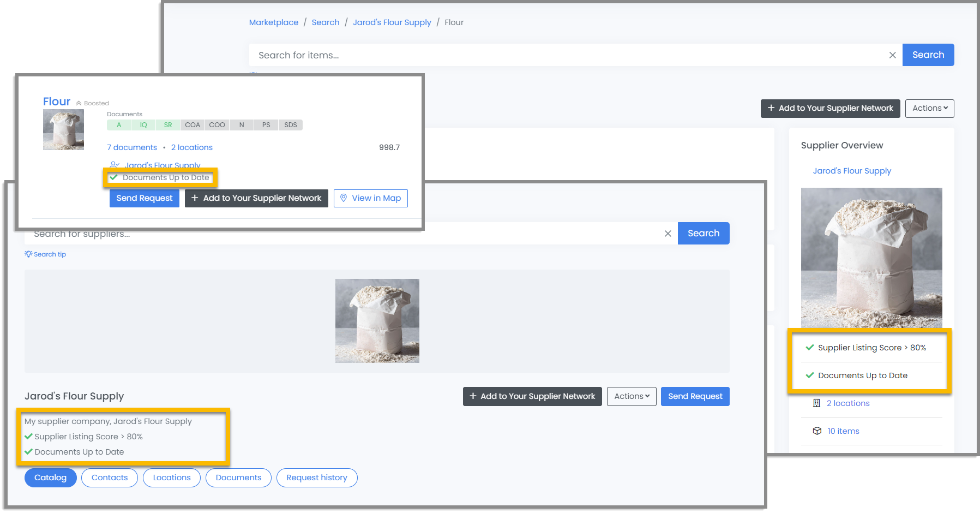Click 'Documents Up to Date' in Supplier Overview
Screen dimensions: 980x513
[862, 375]
